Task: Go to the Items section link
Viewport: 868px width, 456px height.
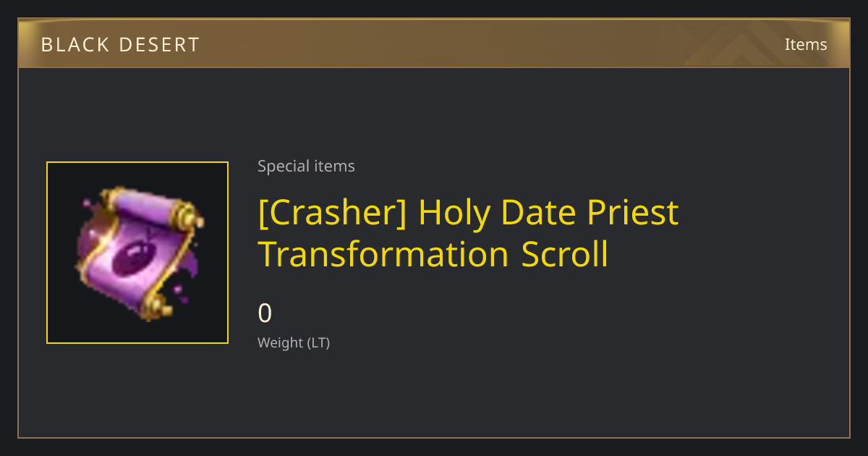Action: pyautogui.click(x=806, y=44)
